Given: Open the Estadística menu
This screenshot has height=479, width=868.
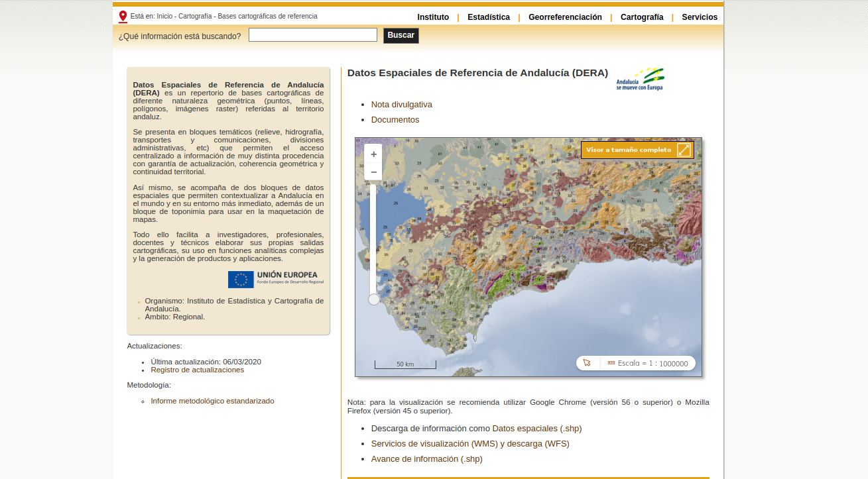Looking at the screenshot, I should (489, 17).
